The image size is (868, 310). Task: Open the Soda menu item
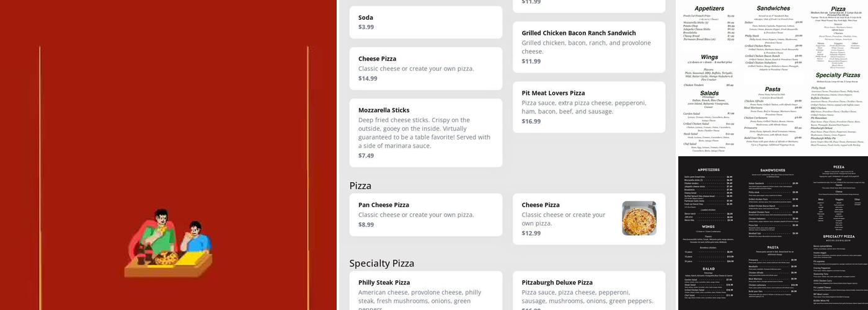[x=425, y=22]
